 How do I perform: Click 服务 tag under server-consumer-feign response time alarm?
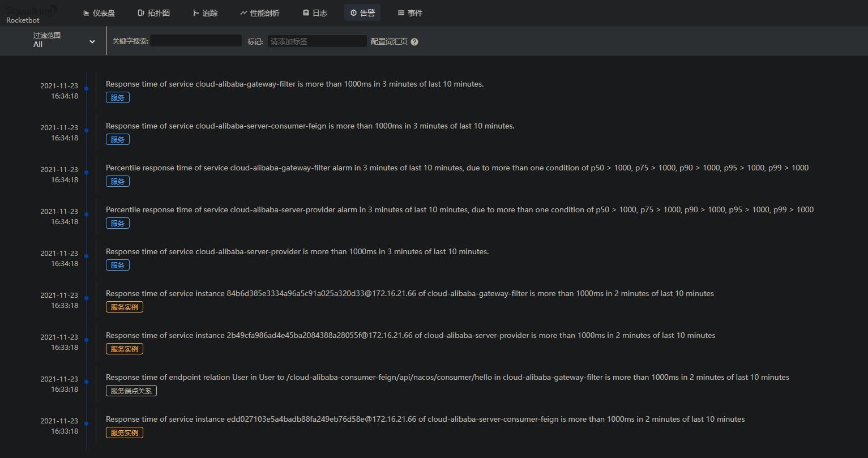118,139
